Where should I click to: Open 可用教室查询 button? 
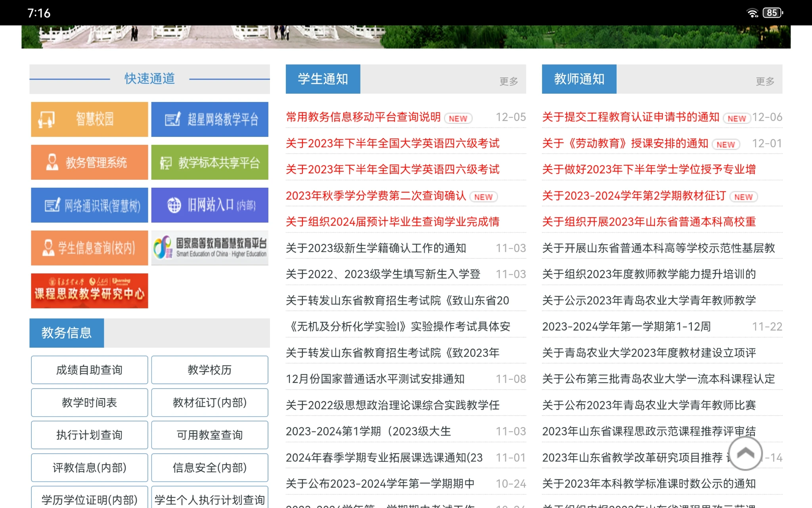[209, 435]
